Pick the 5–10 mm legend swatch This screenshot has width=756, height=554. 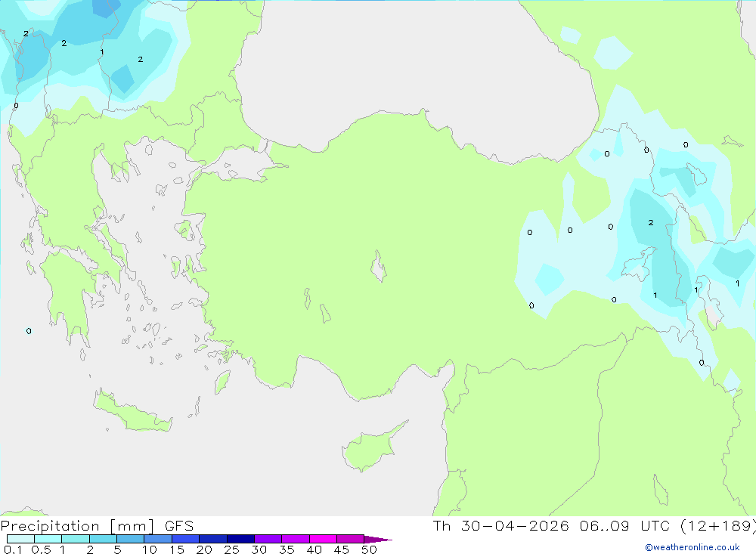pos(131,539)
